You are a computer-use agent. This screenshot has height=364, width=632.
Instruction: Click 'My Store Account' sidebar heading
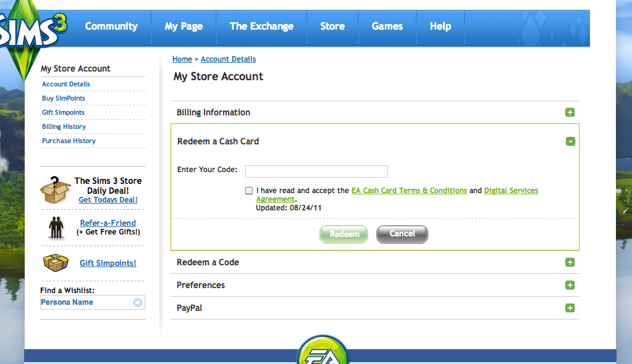pos(75,69)
